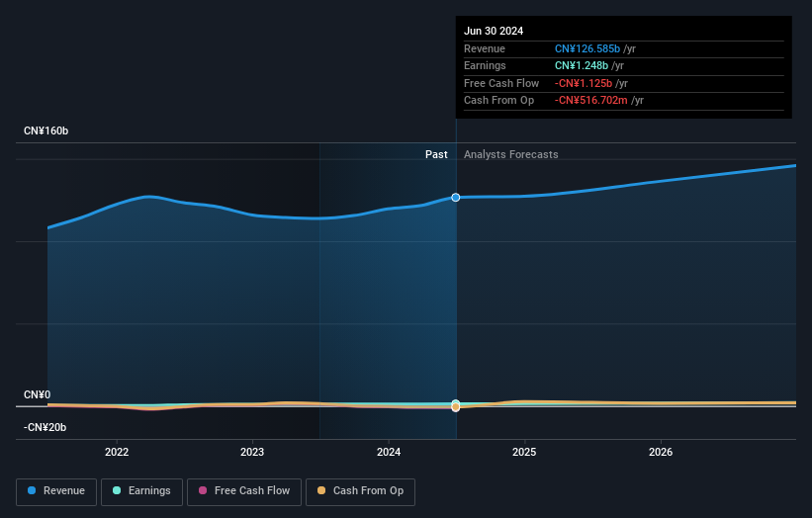Click the Cash From Op row label in tooltip

tap(498, 101)
